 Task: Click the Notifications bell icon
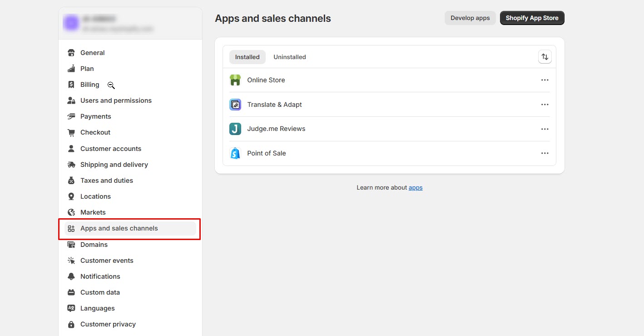(71, 276)
